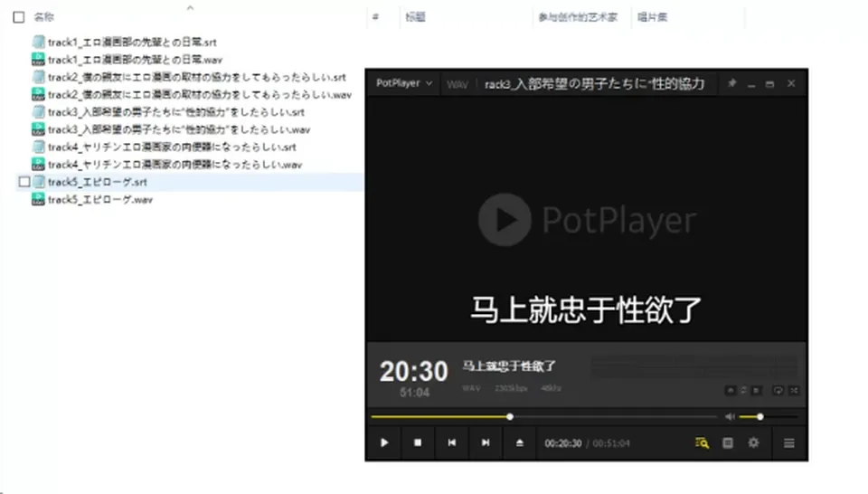This screenshot has height=494, width=868.
Task: Open the control panel icon beside the gear
Action: click(728, 443)
